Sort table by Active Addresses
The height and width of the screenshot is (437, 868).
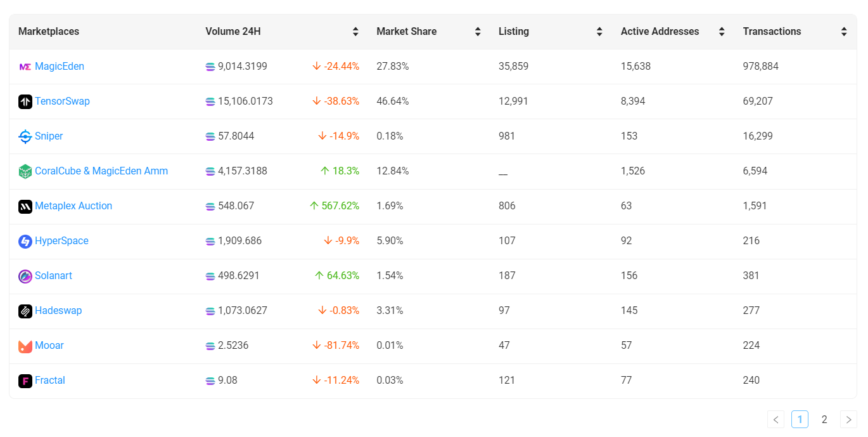click(722, 32)
